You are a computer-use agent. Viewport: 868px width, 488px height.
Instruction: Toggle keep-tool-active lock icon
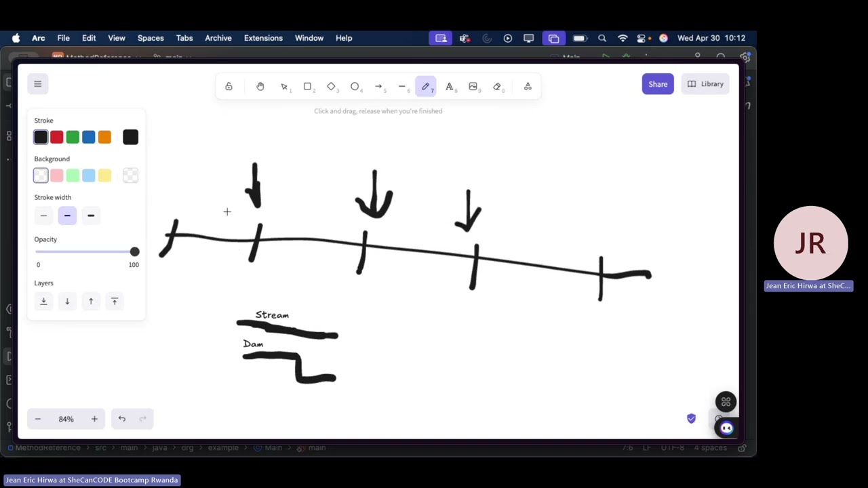(x=229, y=87)
